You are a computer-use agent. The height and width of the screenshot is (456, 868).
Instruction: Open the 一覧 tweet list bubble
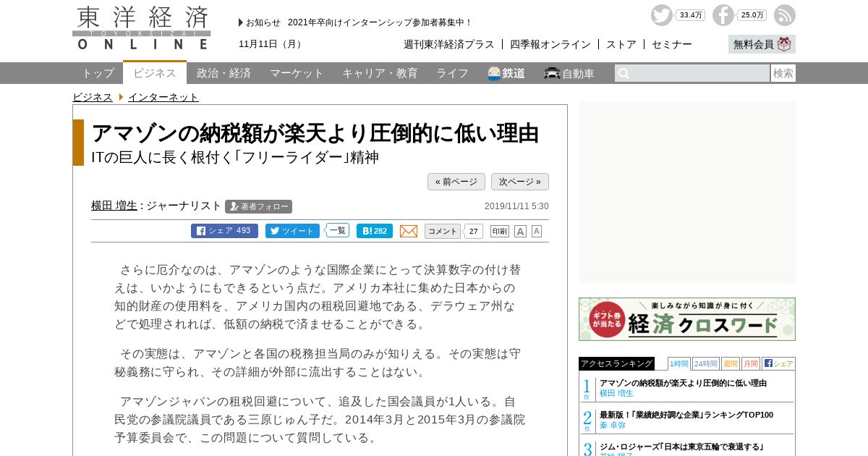pyautogui.click(x=337, y=230)
